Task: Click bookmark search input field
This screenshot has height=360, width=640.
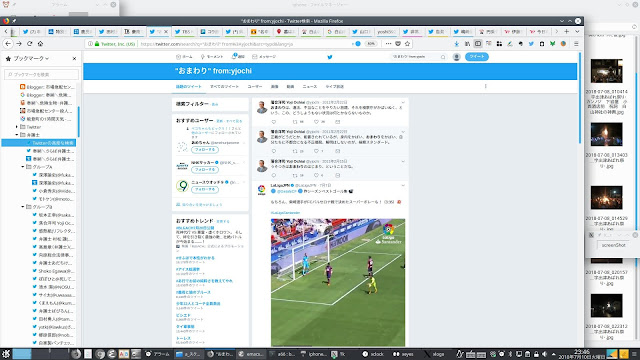Action: click(x=42, y=75)
